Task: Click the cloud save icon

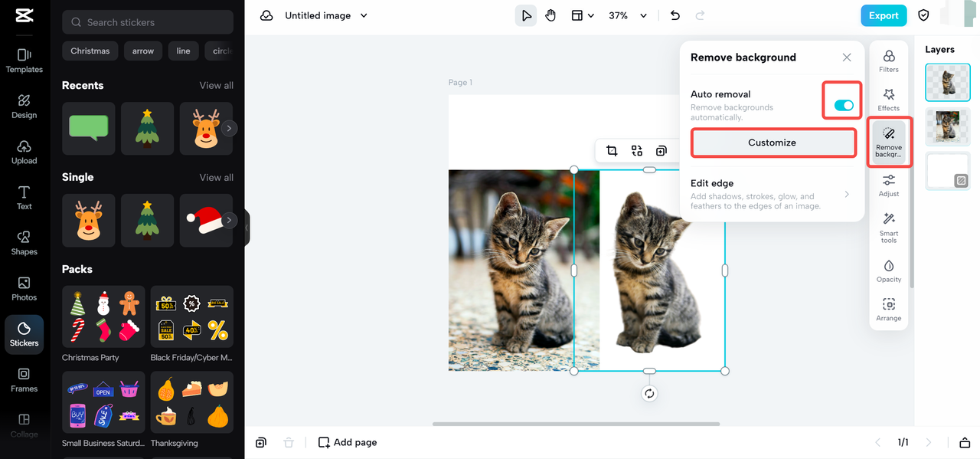Action: tap(266, 15)
